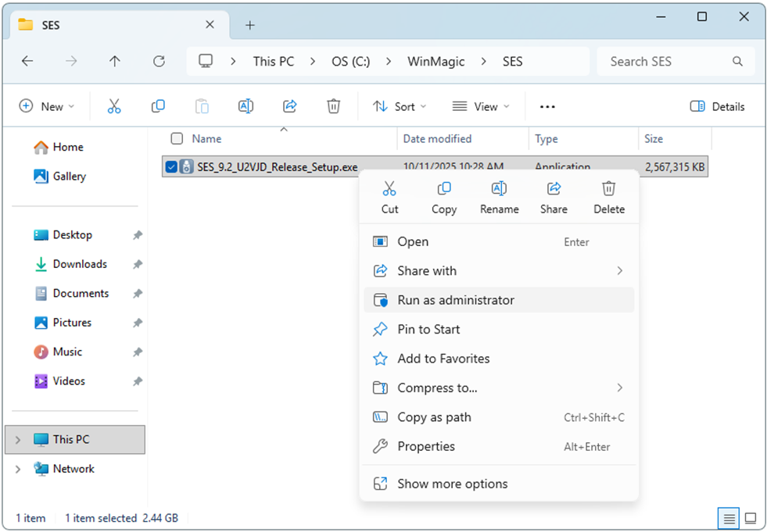Click the search magnifier icon
767x532 pixels.
[737, 61]
